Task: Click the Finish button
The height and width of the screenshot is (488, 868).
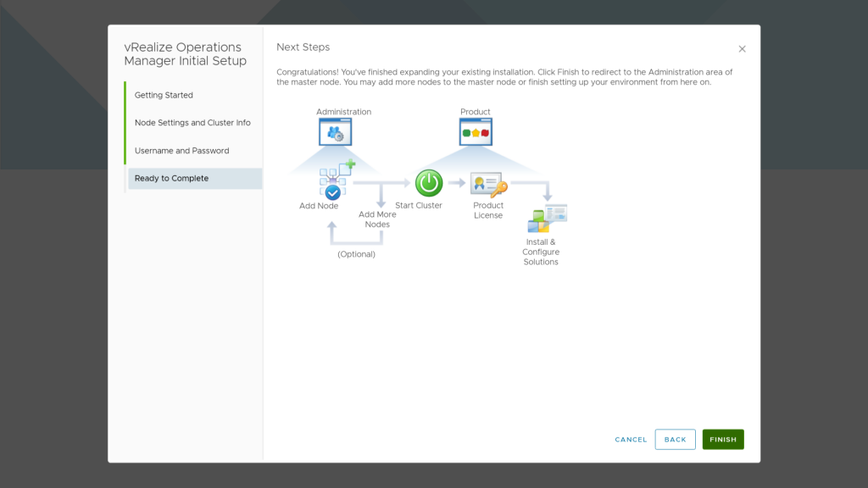Action: pos(723,440)
